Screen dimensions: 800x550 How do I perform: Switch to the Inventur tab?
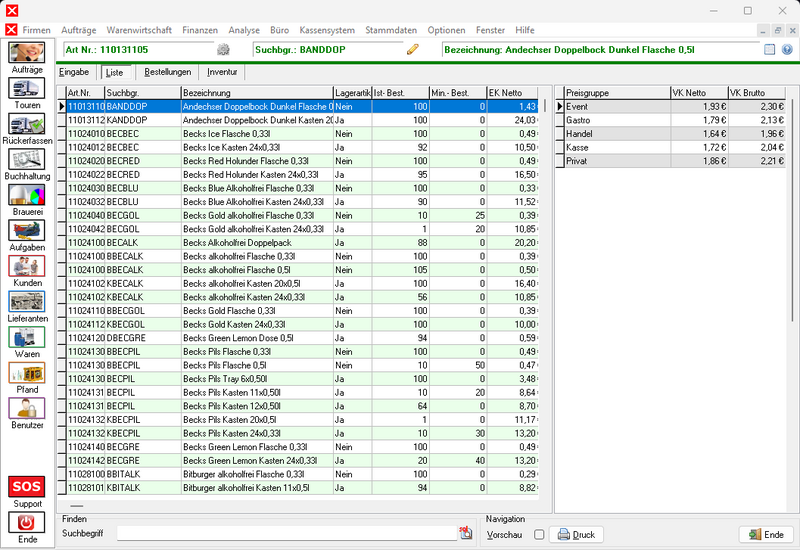pos(222,72)
